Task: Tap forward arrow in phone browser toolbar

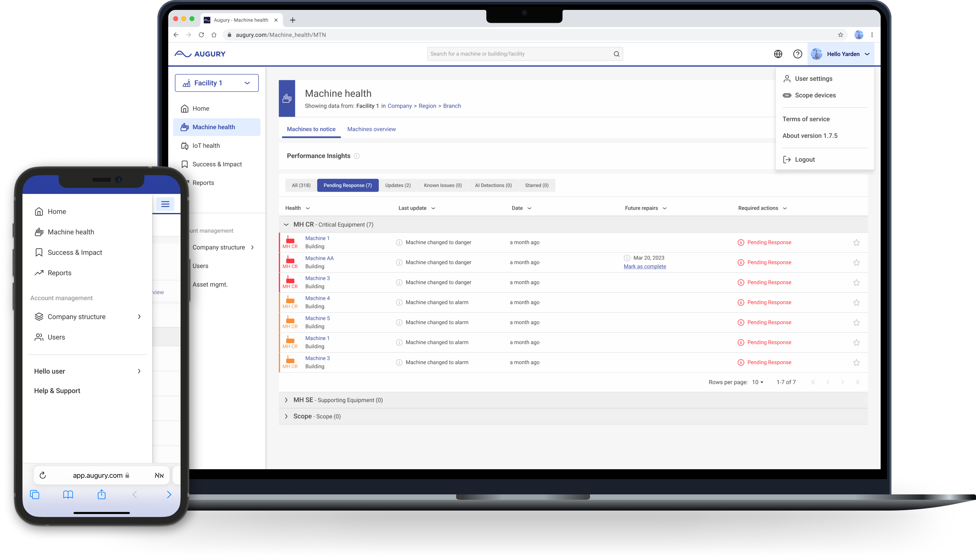Action: (x=169, y=495)
